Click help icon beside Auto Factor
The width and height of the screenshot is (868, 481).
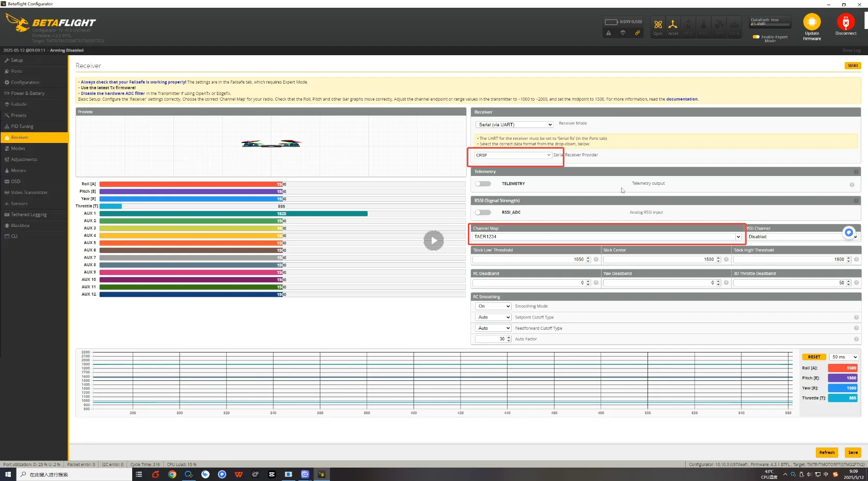(x=856, y=339)
